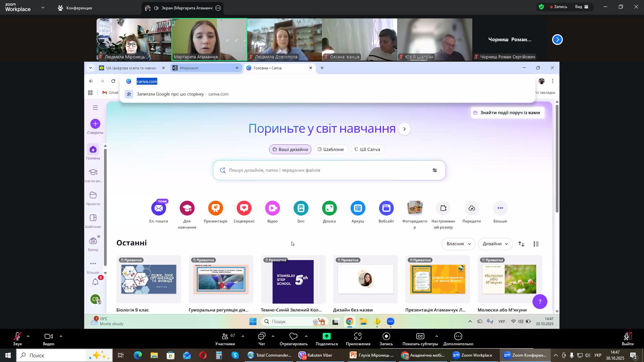Viewport: 644px width, 362px height.
Task: Open the Вебсайт design icon
Action: [386, 208]
